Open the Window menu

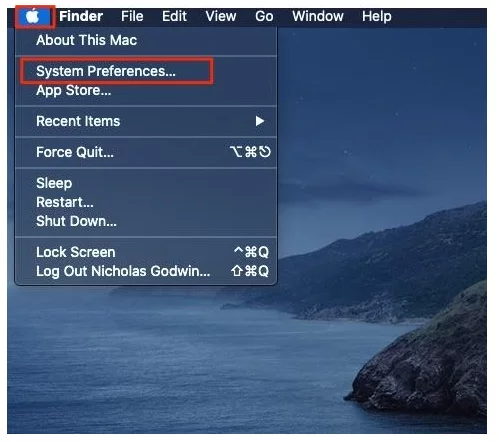coord(318,16)
